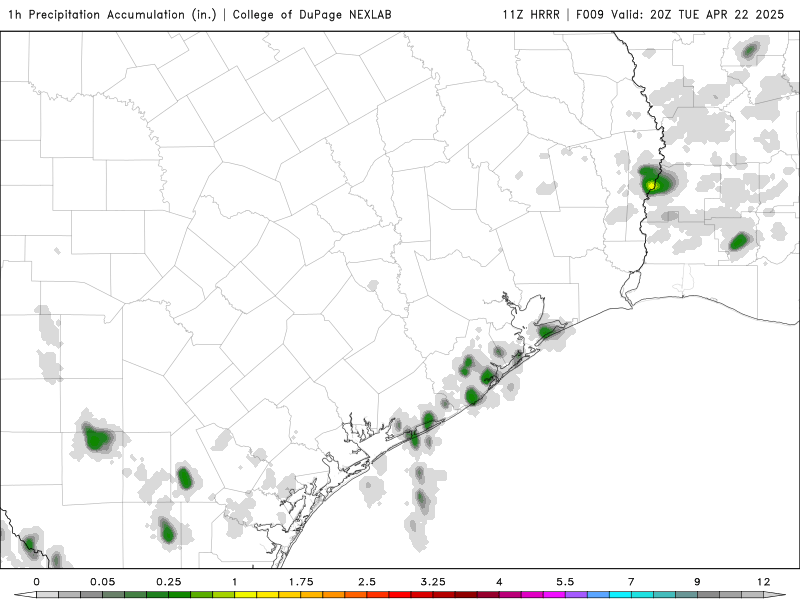This screenshot has height=600, width=800.
Task: Click the '0' color bar label
Action: pyautogui.click(x=36, y=582)
